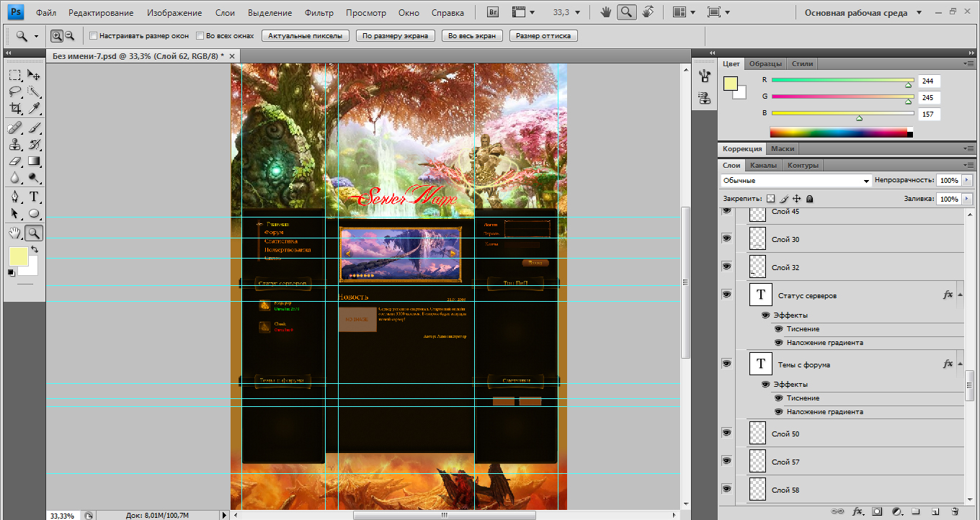Open Заливка fill slider arrow
Image resolution: width=980 pixels, height=520 pixels.
point(966,199)
